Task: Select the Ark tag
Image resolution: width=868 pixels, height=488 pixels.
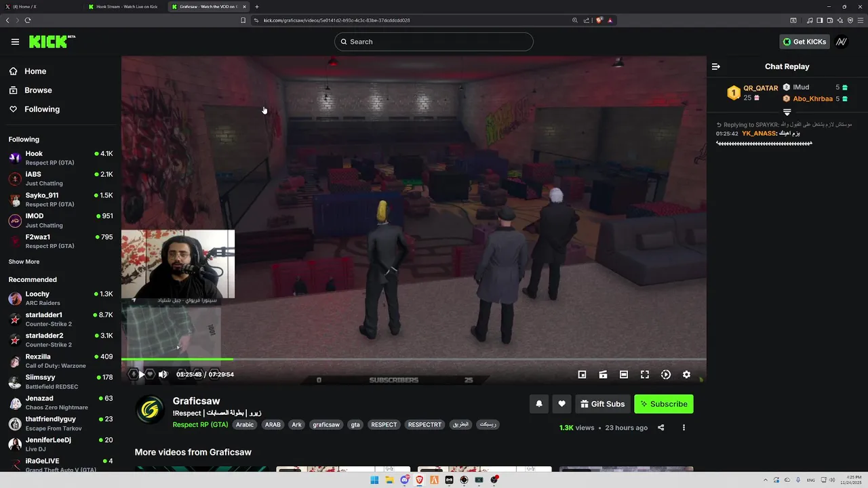Action: [x=296, y=425]
